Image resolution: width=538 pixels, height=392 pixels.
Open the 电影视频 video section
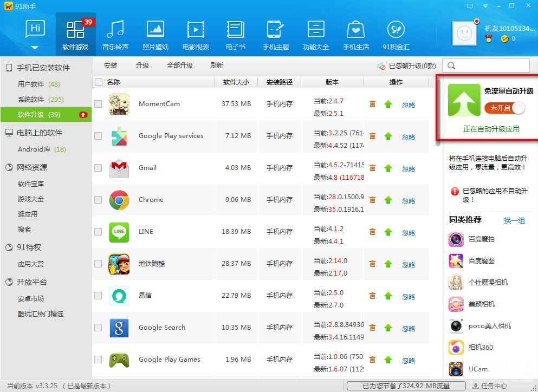[x=196, y=35]
